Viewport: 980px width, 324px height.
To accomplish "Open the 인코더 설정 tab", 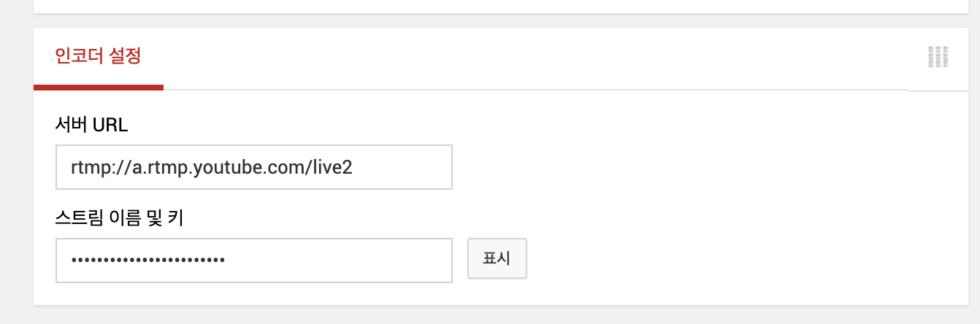I will pos(98,57).
